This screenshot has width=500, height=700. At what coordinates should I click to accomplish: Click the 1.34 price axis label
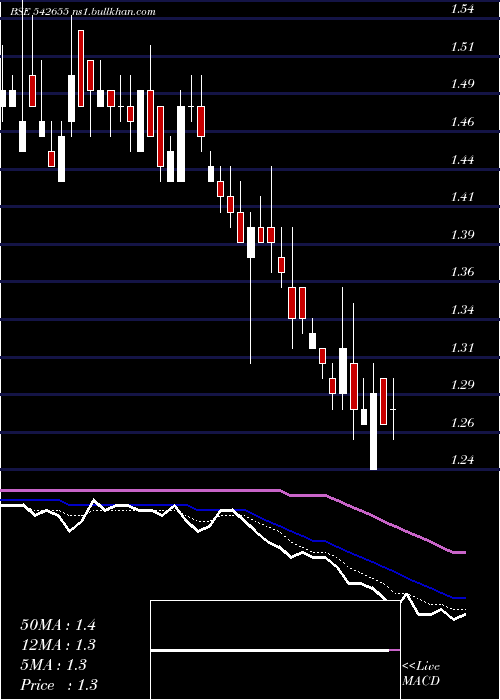(x=462, y=309)
